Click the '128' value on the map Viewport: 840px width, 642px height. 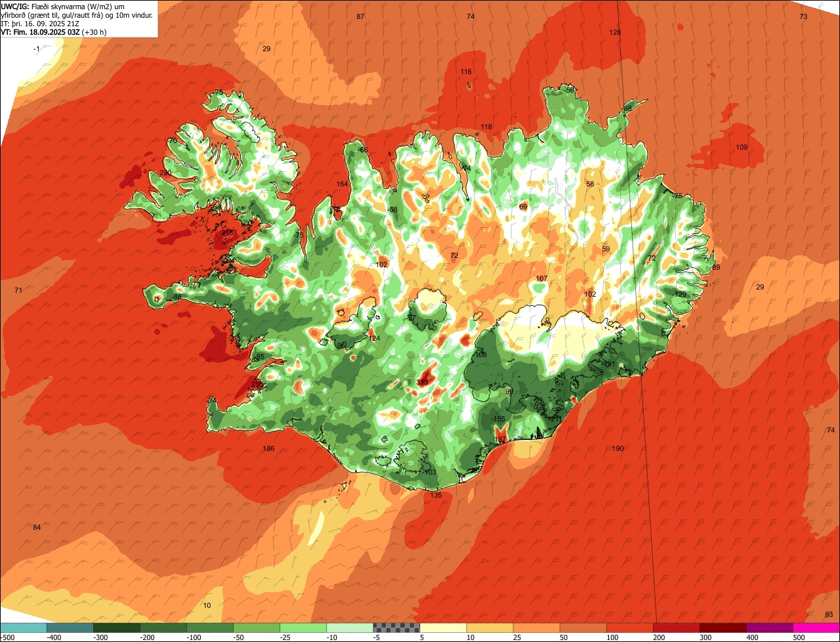(615, 32)
